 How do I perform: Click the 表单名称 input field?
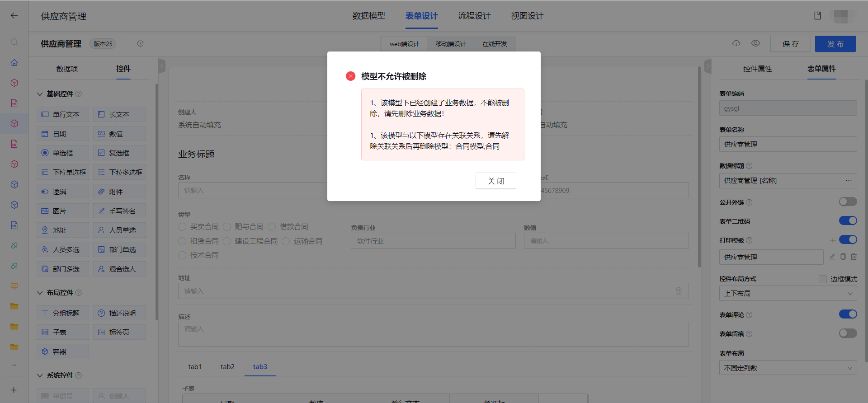coord(788,144)
